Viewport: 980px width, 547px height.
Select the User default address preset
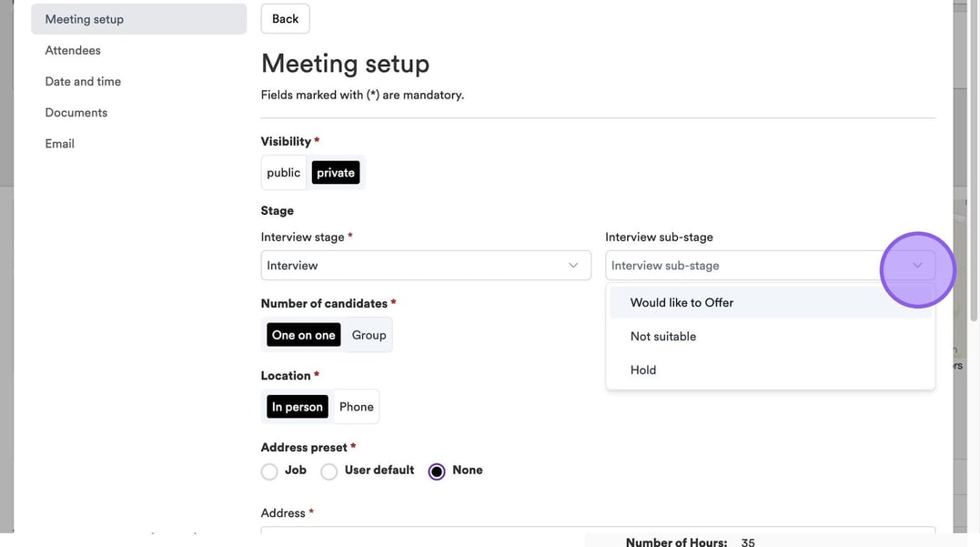pyautogui.click(x=329, y=471)
